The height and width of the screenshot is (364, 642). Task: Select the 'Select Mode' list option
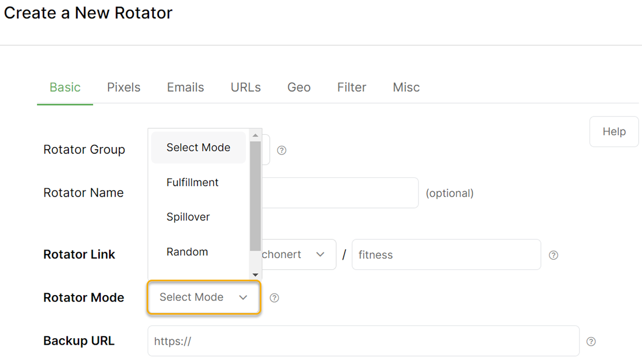tap(198, 148)
